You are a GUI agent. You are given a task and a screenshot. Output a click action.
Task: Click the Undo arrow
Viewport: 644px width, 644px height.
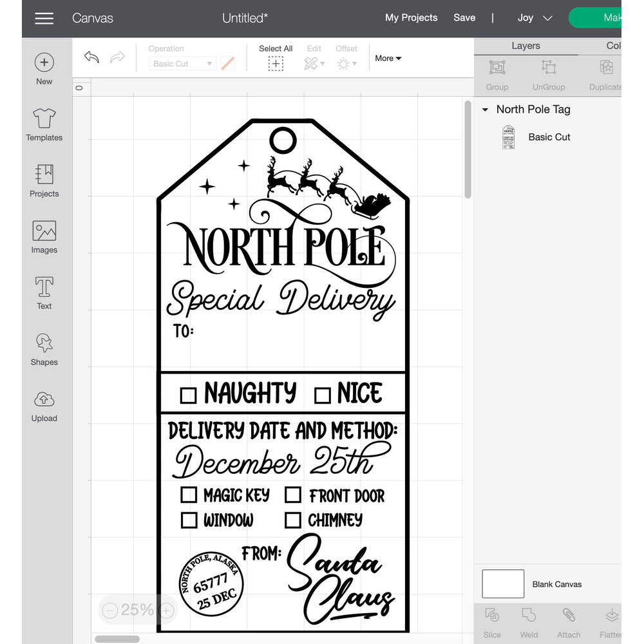(x=91, y=57)
